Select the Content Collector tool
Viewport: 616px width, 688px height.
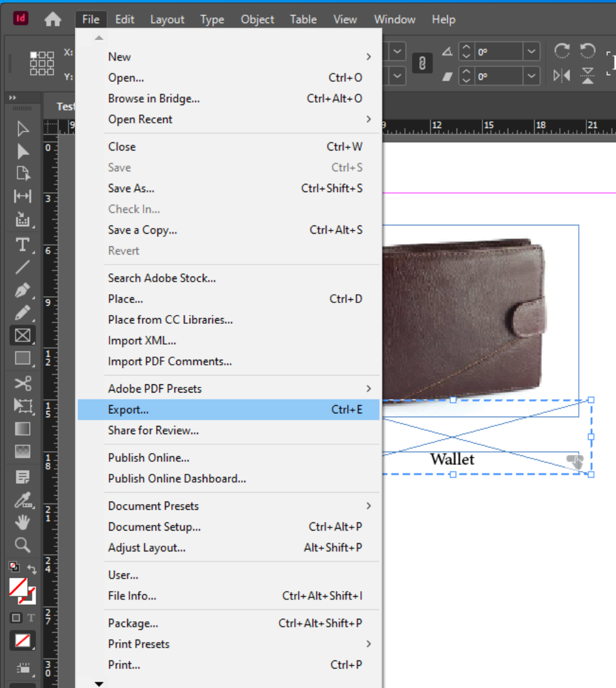tap(23, 219)
